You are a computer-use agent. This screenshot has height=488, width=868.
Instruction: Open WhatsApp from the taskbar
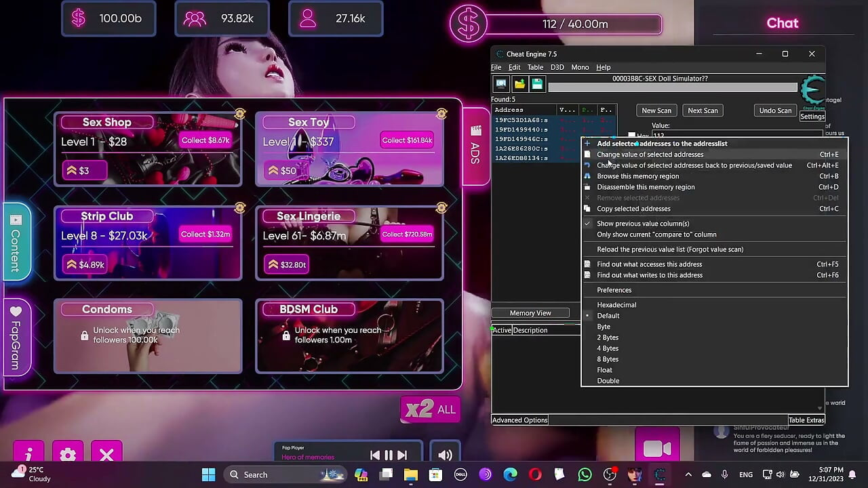tap(585, 474)
